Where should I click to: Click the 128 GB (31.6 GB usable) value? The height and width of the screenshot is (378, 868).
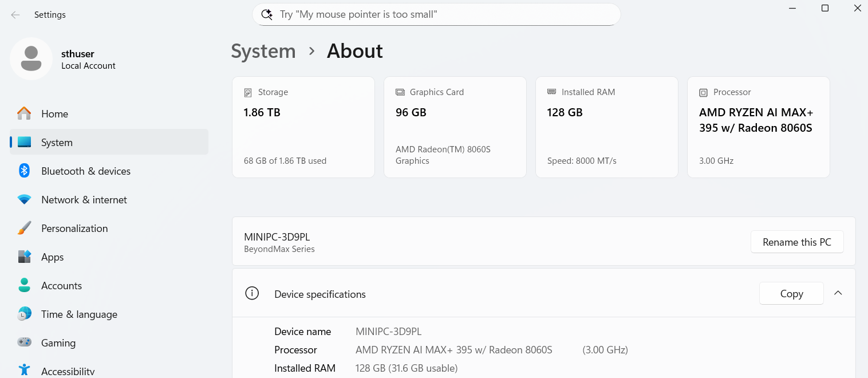pyautogui.click(x=407, y=368)
